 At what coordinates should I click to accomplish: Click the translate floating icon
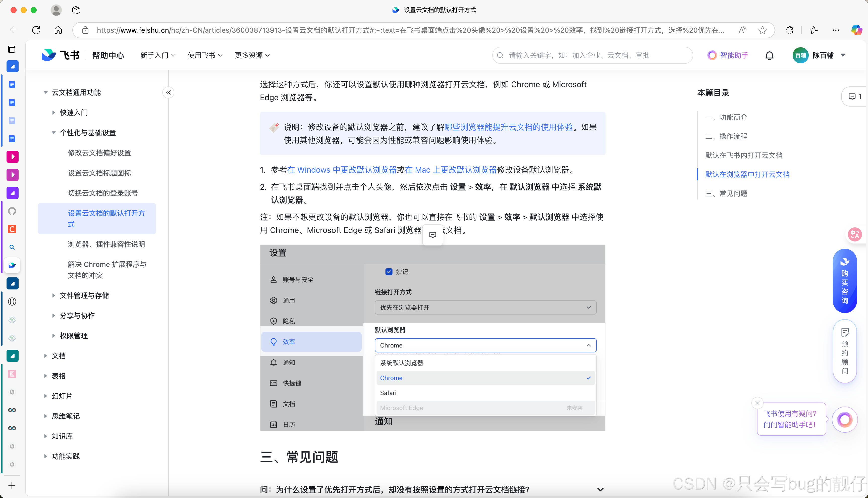pyautogui.click(x=855, y=234)
